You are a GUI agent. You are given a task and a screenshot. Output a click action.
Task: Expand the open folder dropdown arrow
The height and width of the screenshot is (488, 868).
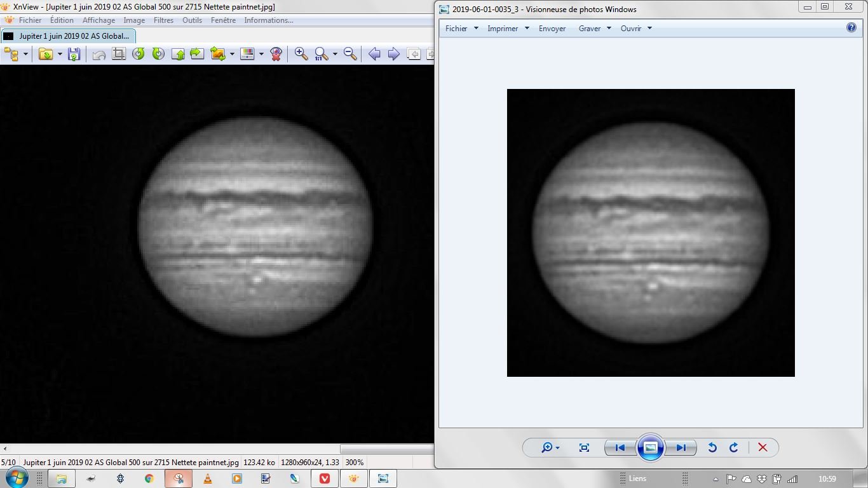point(60,54)
